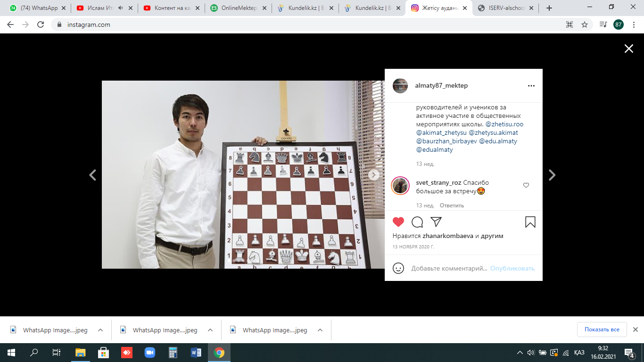The width and height of the screenshot is (644, 362).
Task: Open the @zhetysu.akimat mention
Action: coord(494,132)
